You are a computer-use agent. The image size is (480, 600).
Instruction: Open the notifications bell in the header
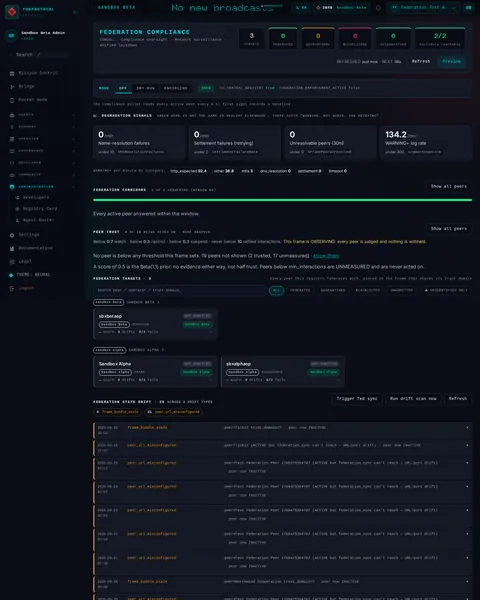pos(378,8)
